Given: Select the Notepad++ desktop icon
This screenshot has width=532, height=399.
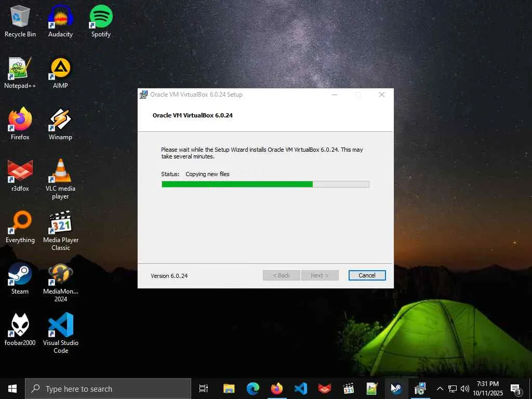Looking at the screenshot, I should click(x=20, y=73).
